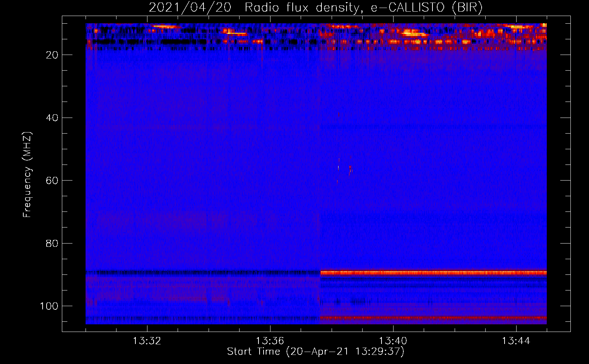Click the bright red emission band near 90 MHz
Screen dimensions: 589x364
pyautogui.click(x=433, y=273)
